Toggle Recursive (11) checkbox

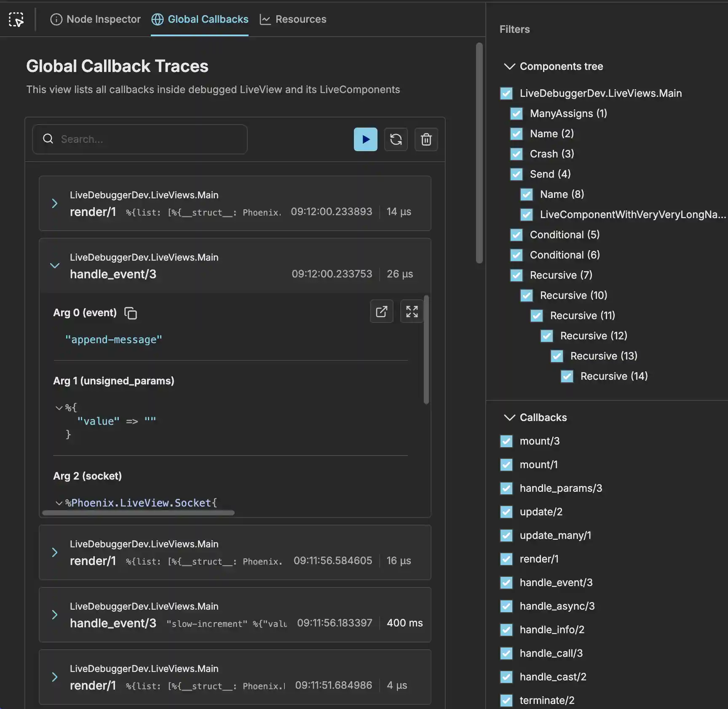(x=537, y=316)
